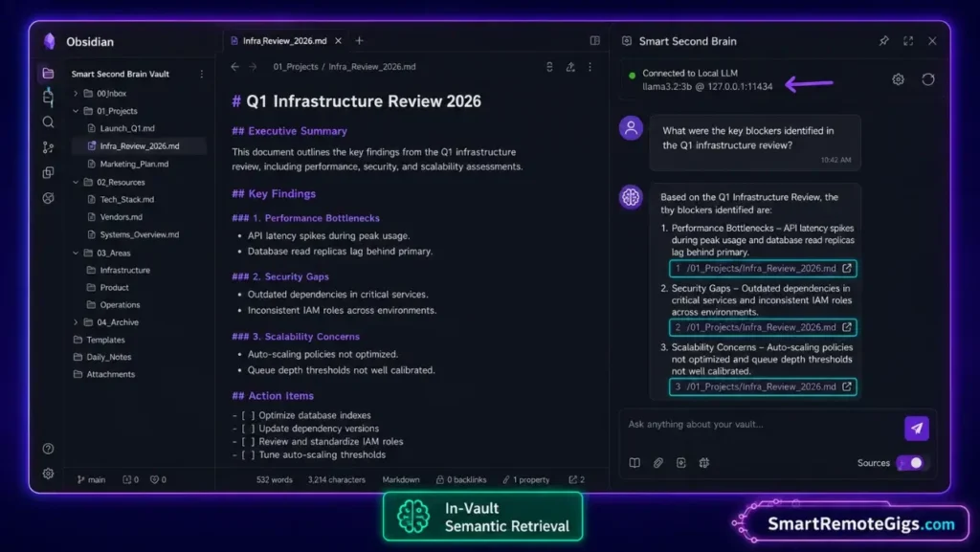Click 532 words in status bar
This screenshot has height=552, width=980.
pyautogui.click(x=274, y=479)
